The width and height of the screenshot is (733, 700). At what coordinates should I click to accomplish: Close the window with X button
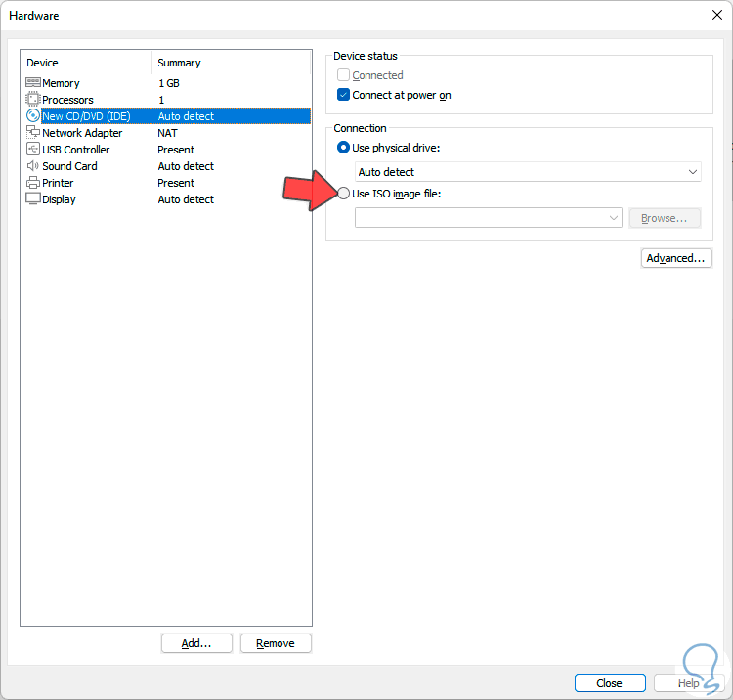717,15
